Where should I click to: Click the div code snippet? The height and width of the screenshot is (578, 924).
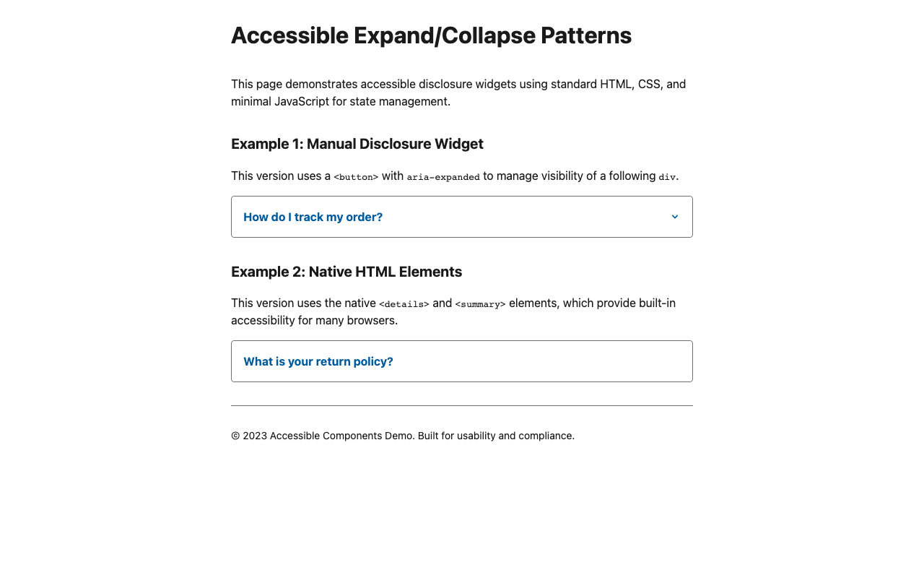coord(667,177)
